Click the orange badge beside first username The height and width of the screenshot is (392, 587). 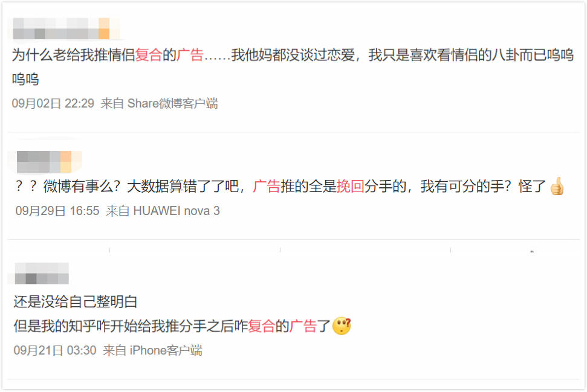(x=104, y=28)
